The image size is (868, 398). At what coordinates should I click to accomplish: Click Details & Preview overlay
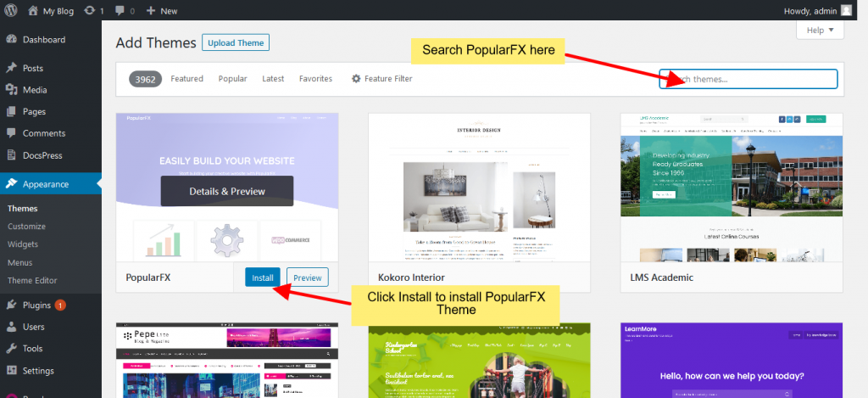(x=227, y=191)
